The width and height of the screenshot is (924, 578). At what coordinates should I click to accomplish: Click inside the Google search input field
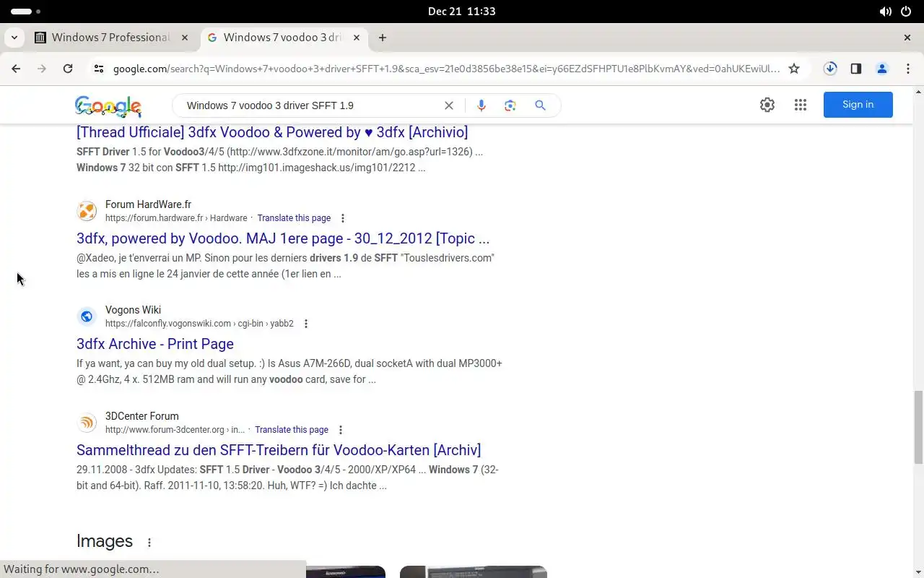[310, 105]
